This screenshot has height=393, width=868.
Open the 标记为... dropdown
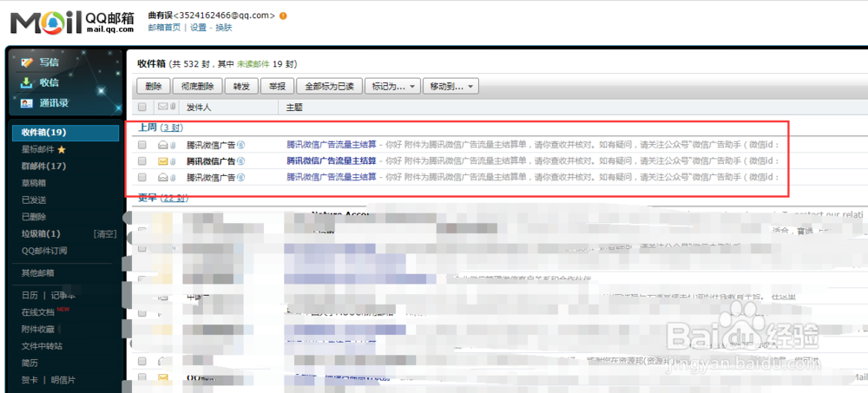point(392,87)
